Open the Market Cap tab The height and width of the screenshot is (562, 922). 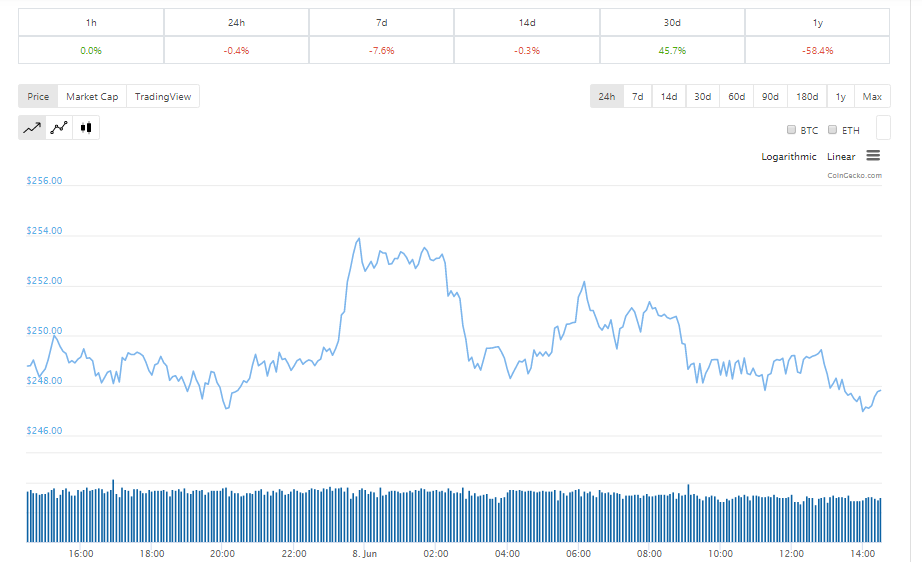(92, 97)
